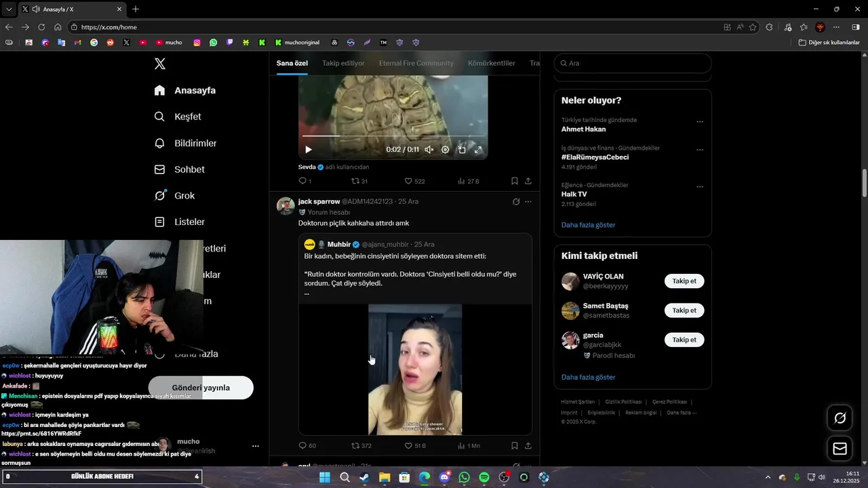868x488 pixels.
Task: Open browser Settings and more menu
Action: (x=836, y=27)
